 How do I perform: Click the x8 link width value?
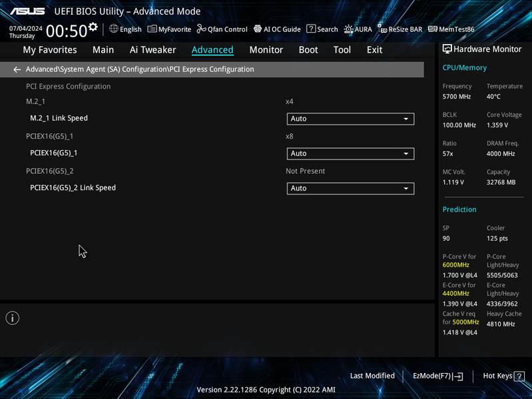tap(290, 137)
